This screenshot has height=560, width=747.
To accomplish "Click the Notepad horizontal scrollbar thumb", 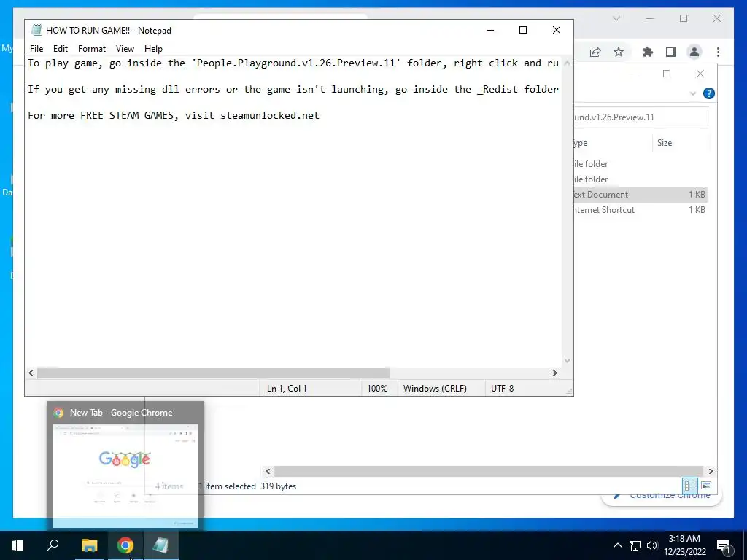I will click(x=213, y=373).
